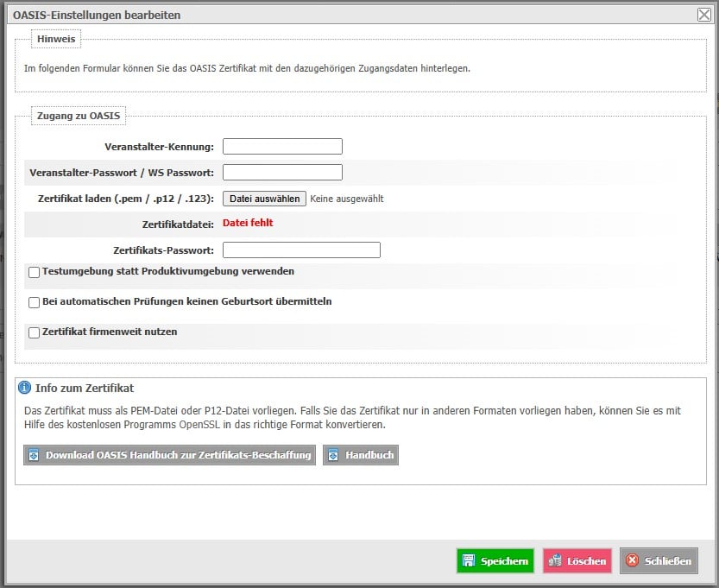
Task: Focus the Veranstalter-Kennung input field
Action: point(282,146)
